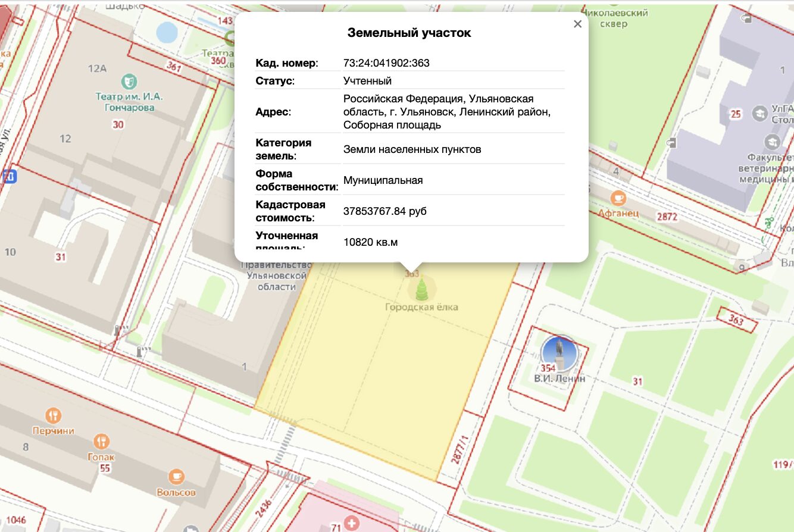Click the green bicycle icon
Screen dimensions: 794x532
coord(769,223)
